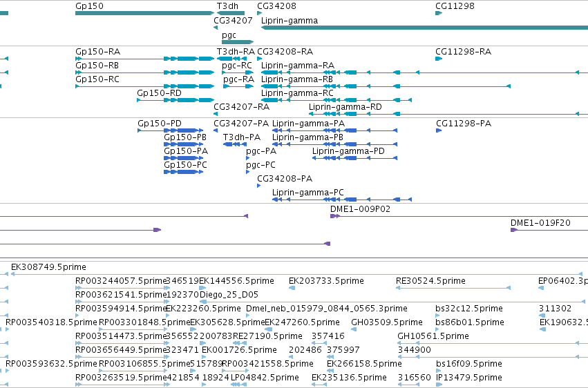The width and height of the screenshot is (588, 388).
Task: Select the Liprin-gamma-PD protein label
Action: pos(349,151)
